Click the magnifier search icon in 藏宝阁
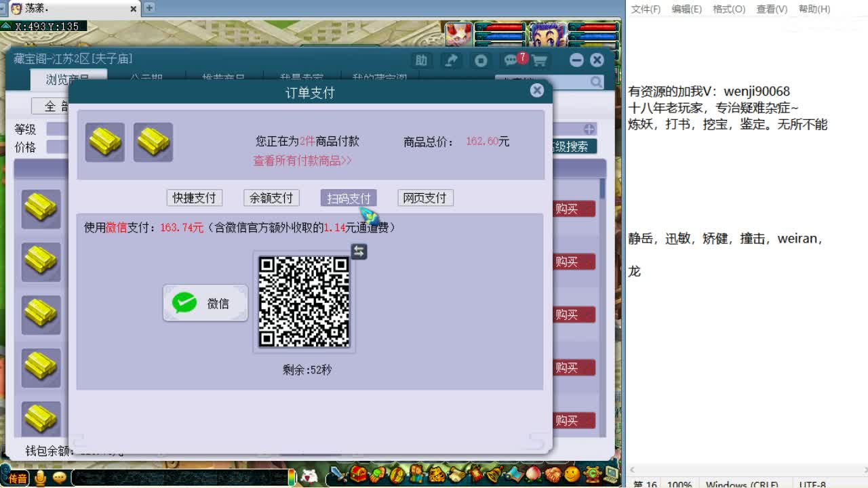 [596, 82]
